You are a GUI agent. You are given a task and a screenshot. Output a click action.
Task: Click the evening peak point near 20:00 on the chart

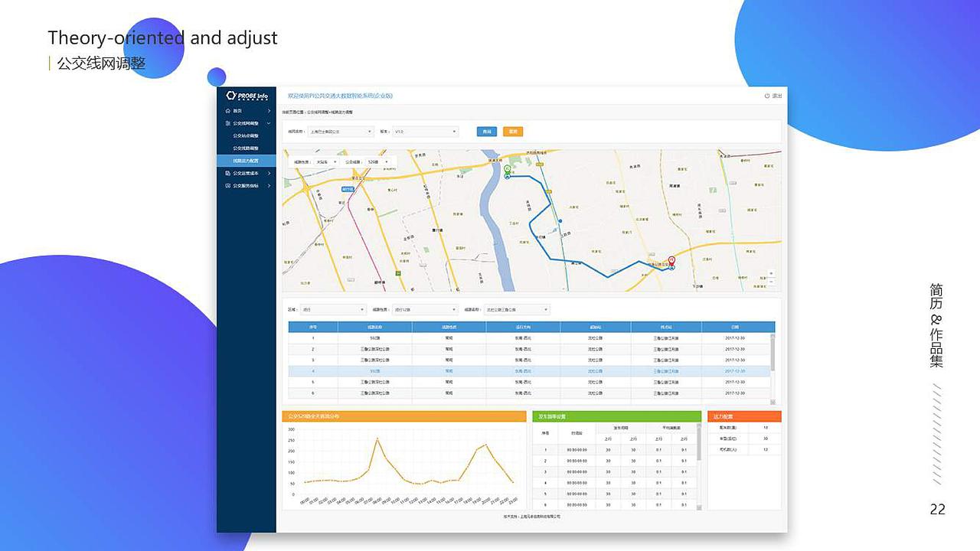pyautogui.click(x=485, y=445)
